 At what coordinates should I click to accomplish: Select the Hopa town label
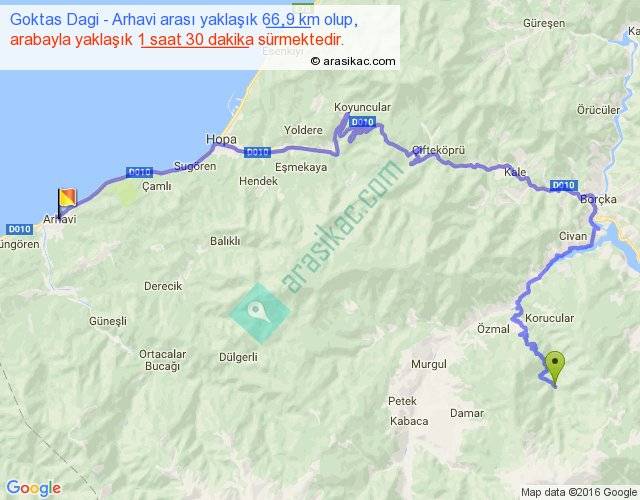221,139
